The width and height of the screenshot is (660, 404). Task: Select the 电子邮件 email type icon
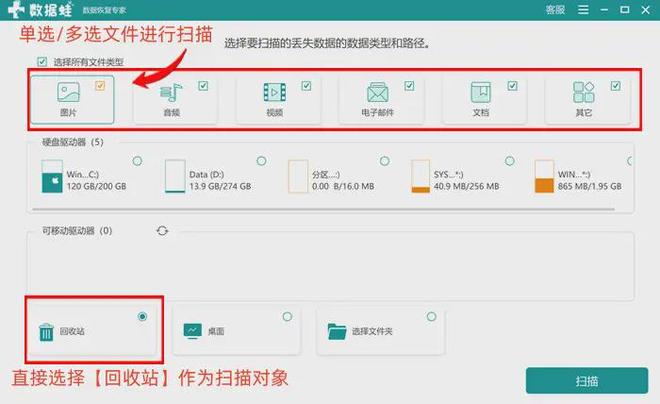(378, 92)
